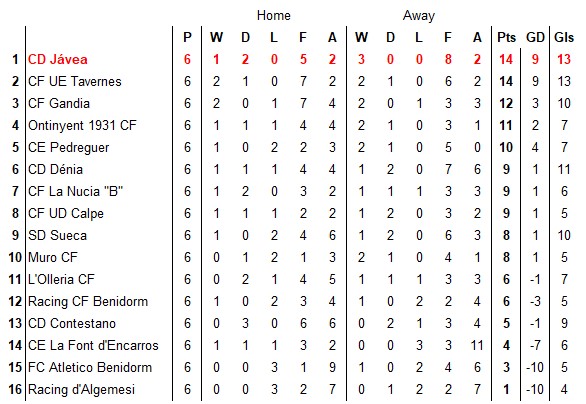Click CF La Nucia "B" entry
This screenshot has width=586, height=404.
coord(75,192)
